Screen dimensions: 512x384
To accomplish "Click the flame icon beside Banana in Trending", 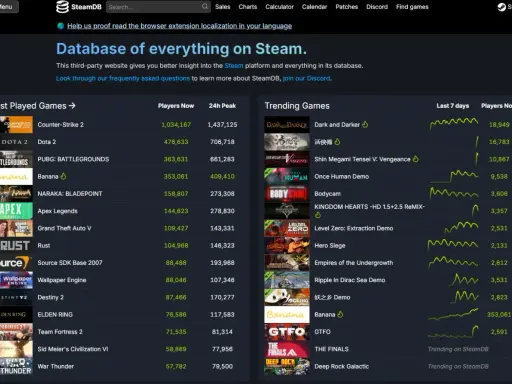I will click(x=340, y=314).
